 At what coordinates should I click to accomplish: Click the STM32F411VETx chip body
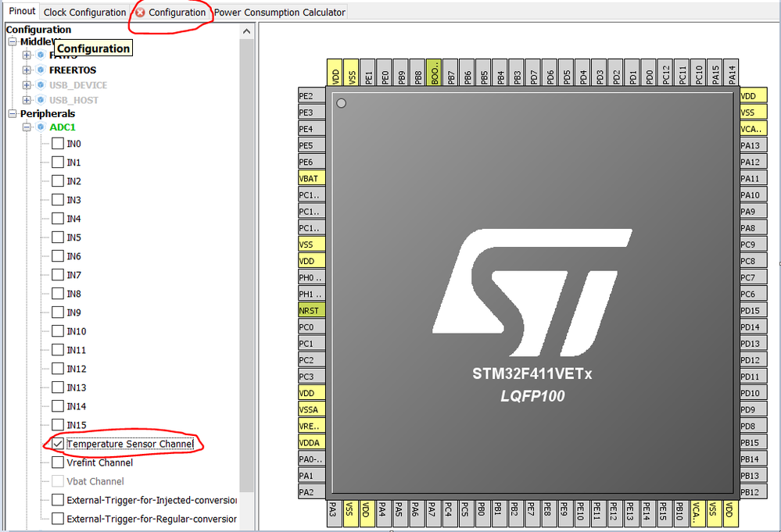pyautogui.click(x=532, y=293)
